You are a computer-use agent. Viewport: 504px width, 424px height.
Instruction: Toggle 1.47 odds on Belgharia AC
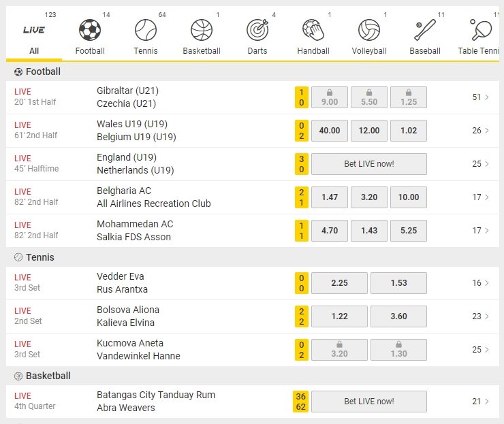click(x=330, y=197)
